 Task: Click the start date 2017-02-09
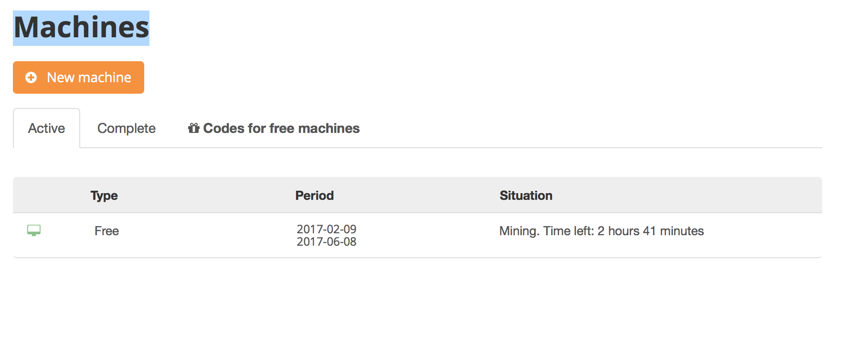327,229
